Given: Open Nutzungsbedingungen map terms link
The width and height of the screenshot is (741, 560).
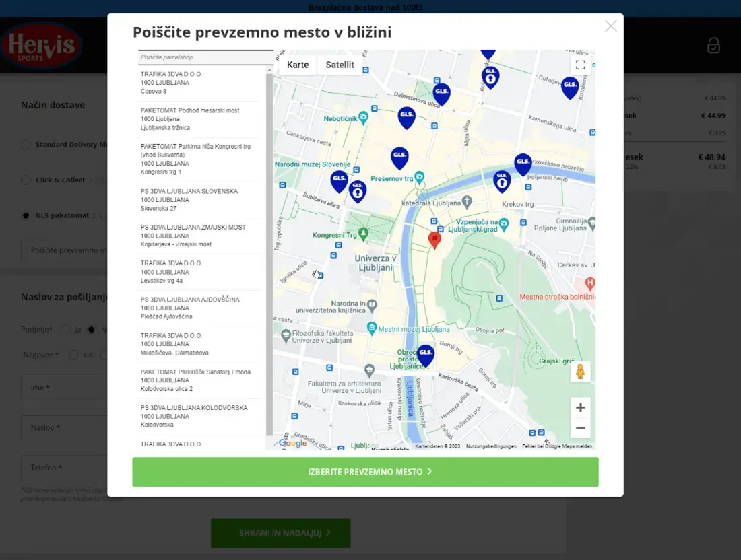Looking at the screenshot, I should tap(490, 446).
